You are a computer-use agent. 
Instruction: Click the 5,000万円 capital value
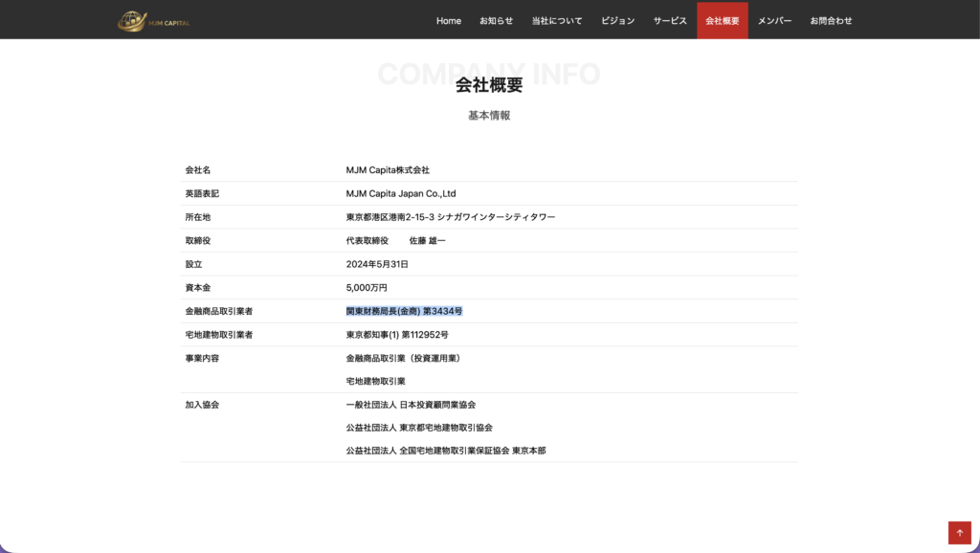tap(367, 287)
